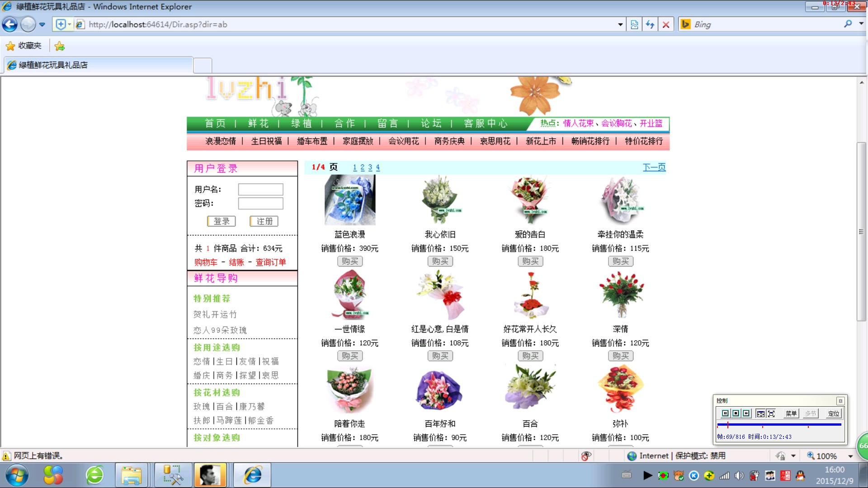Toggle fit-width view in 控制 panel

coord(761,413)
